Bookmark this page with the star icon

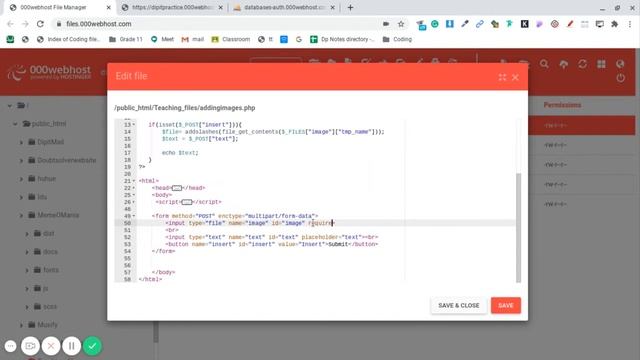click(401, 24)
